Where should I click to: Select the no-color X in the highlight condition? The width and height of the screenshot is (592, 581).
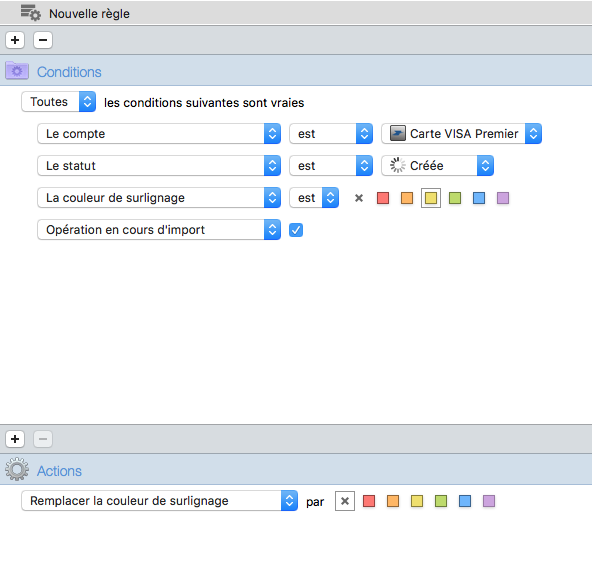coord(359,198)
